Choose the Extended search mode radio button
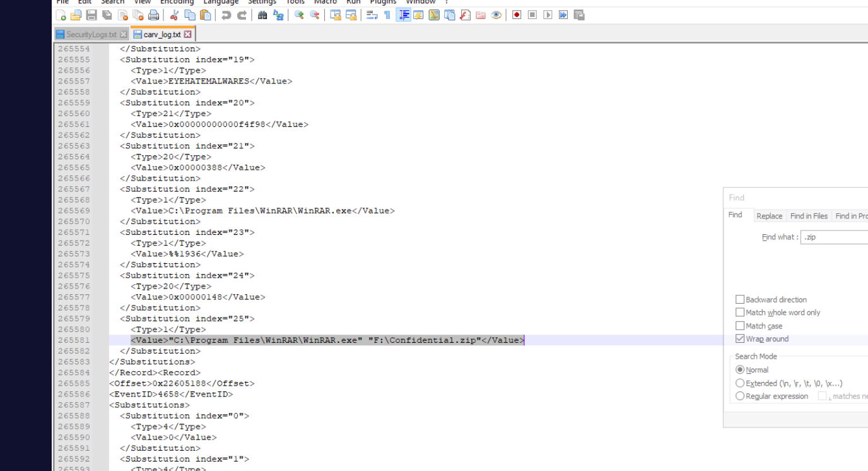The height and width of the screenshot is (471, 868). tap(740, 383)
